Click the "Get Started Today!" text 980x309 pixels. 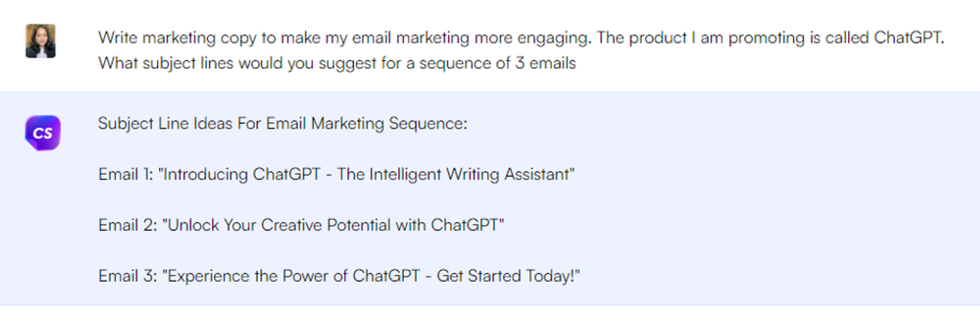pyautogui.click(x=505, y=276)
